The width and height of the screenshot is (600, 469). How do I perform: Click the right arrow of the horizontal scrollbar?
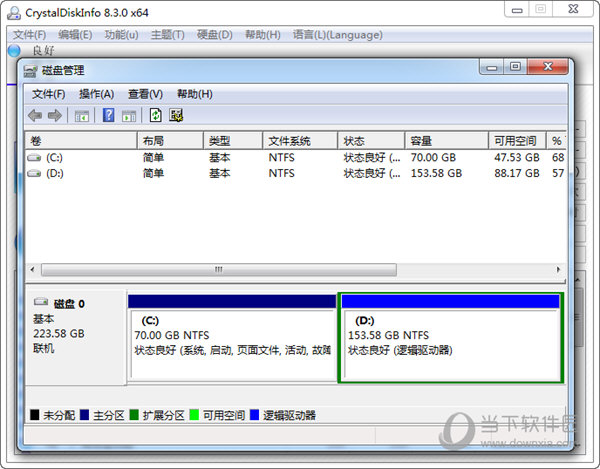558,270
